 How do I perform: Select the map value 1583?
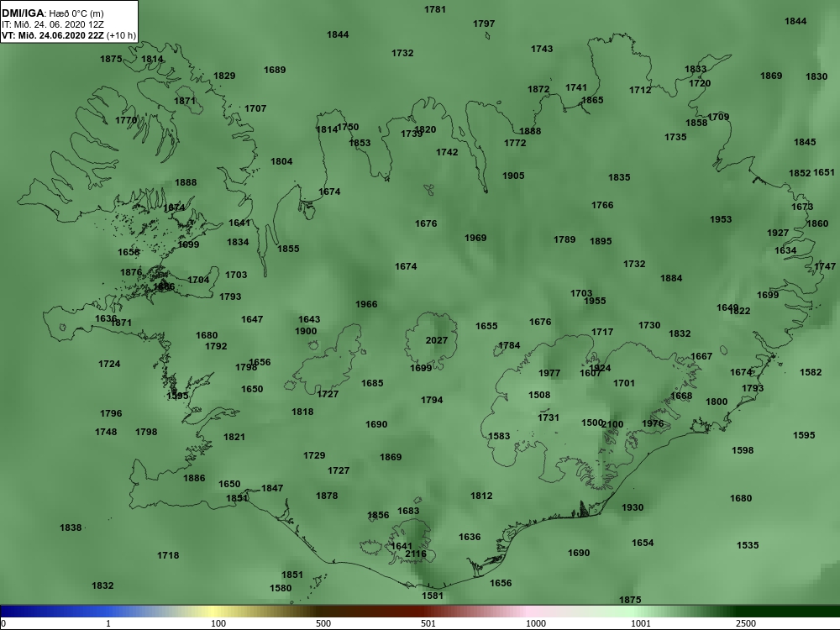(499, 436)
